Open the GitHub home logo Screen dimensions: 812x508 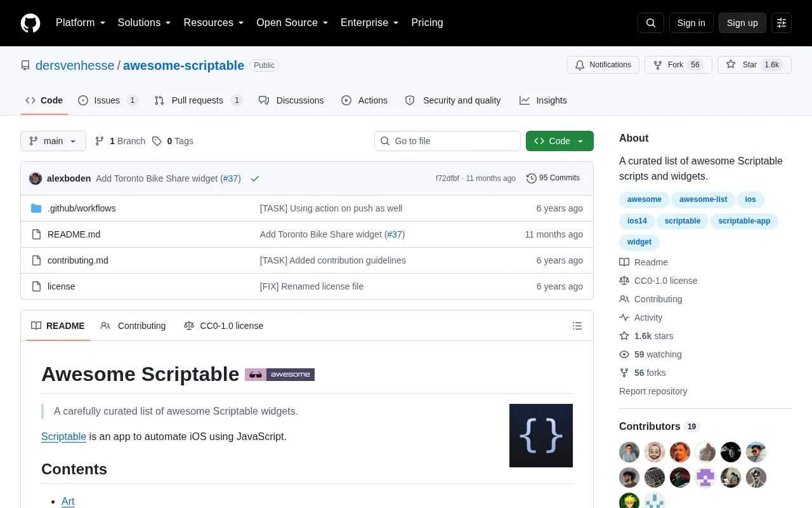pyautogui.click(x=30, y=23)
